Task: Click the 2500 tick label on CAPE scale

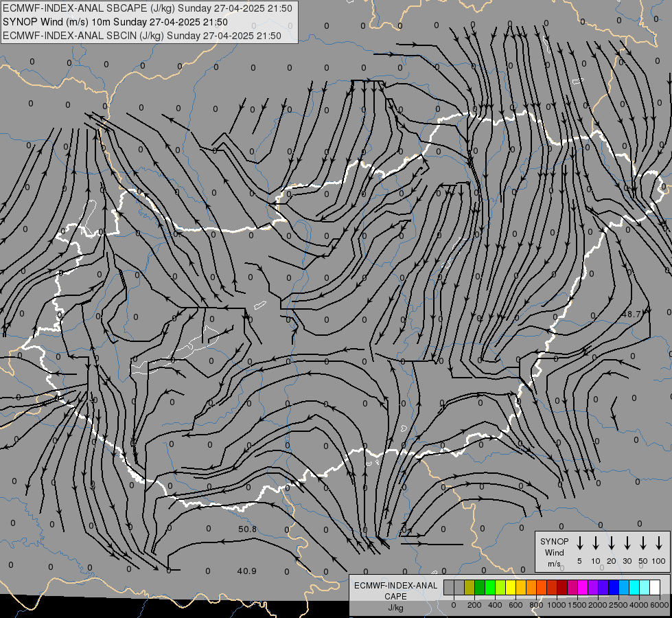Action: (x=618, y=605)
